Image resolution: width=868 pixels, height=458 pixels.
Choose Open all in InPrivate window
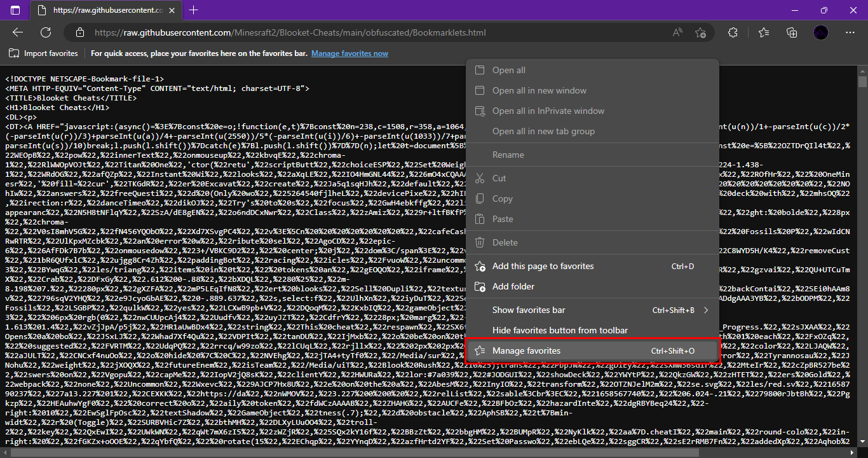592,111
